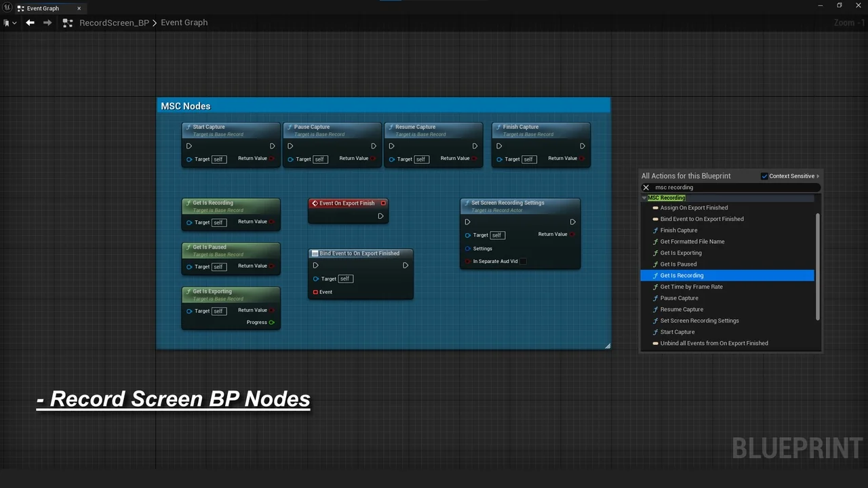This screenshot has width=868, height=488.
Task: Click the actions list vertical scrollbar
Action: coord(817,267)
